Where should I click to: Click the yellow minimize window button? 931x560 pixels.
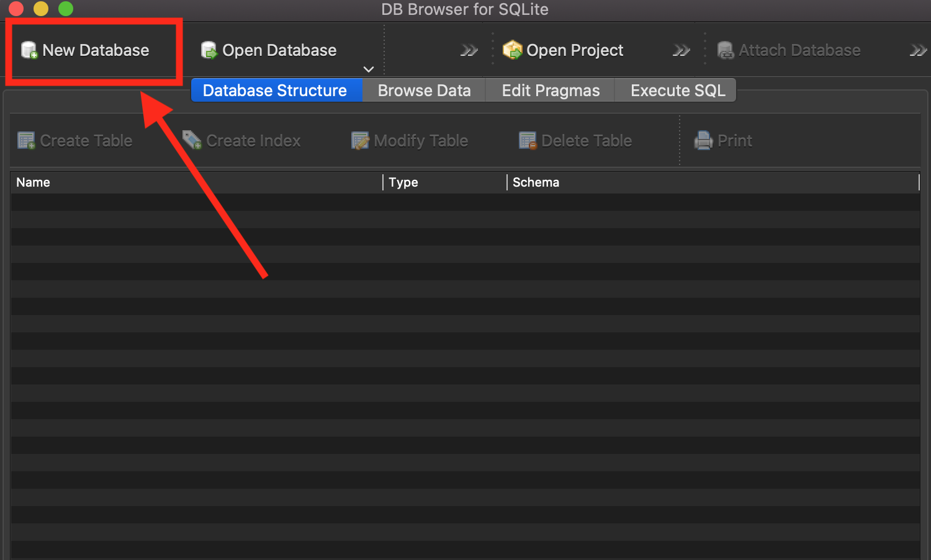pos(41,9)
